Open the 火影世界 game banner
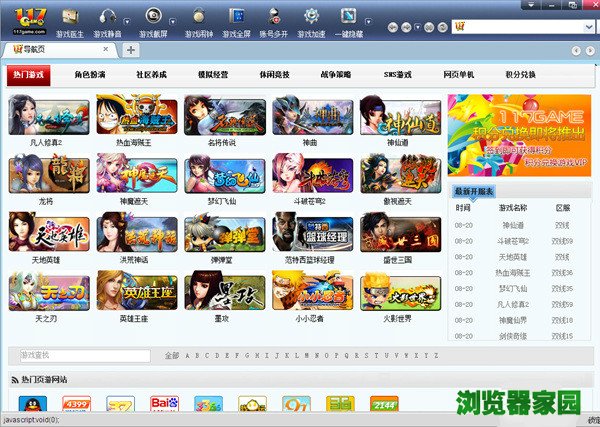The width and height of the screenshot is (600, 427). pyautogui.click(x=401, y=291)
